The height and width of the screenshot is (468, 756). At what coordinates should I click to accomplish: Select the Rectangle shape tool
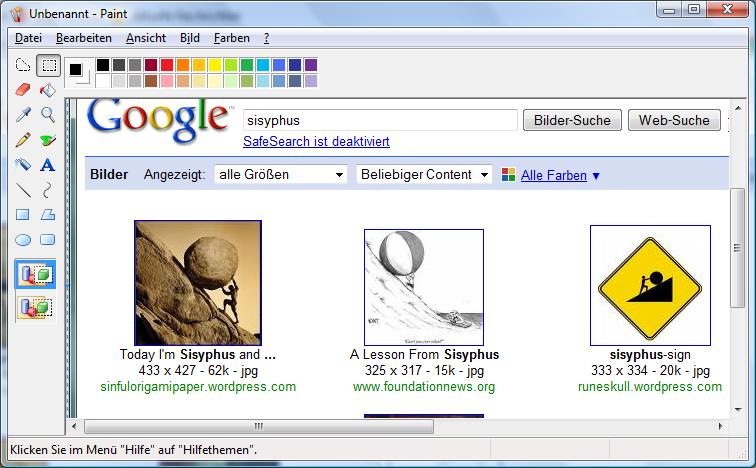(23, 215)
